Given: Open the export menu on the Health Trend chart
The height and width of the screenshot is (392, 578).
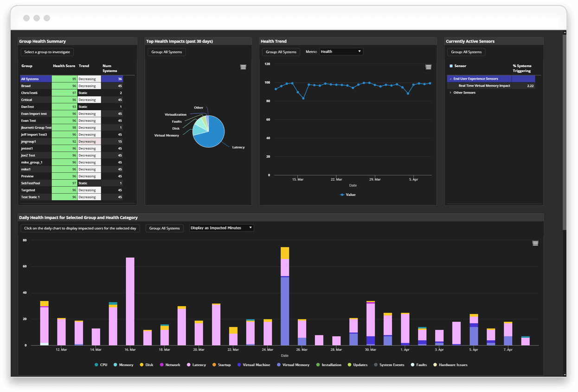Looking at the screenshot, I should tap(428, 67).
